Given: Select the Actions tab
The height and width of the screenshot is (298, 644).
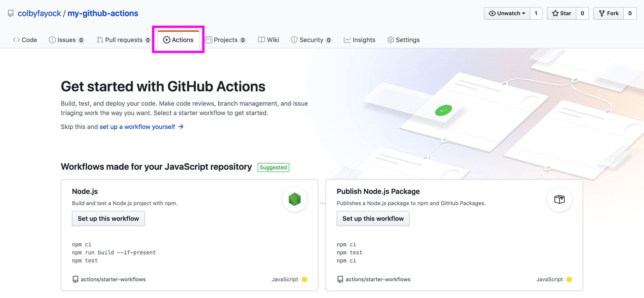Looking at the screenshot, I should pos(178,40).
